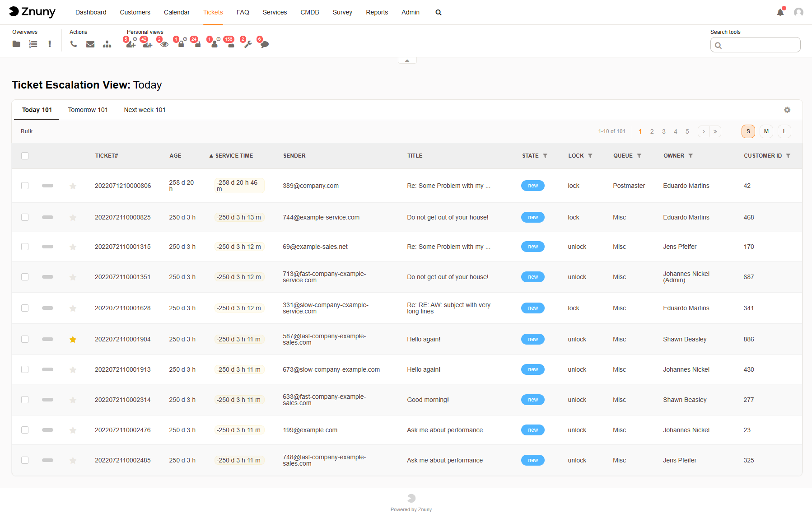The image size is (812, 518).
Task: Toggle the star on ticket 2022072110001904
Action: click(x=73, y=339)
